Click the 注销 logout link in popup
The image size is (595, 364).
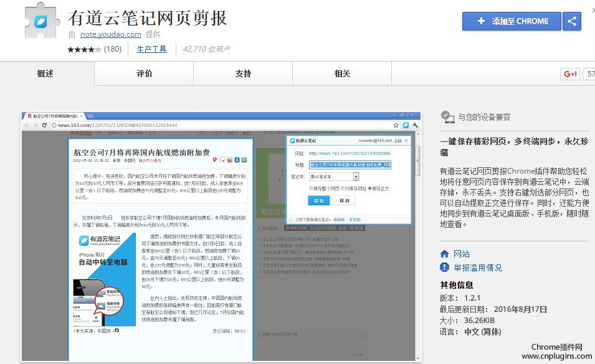click(397, 141)
